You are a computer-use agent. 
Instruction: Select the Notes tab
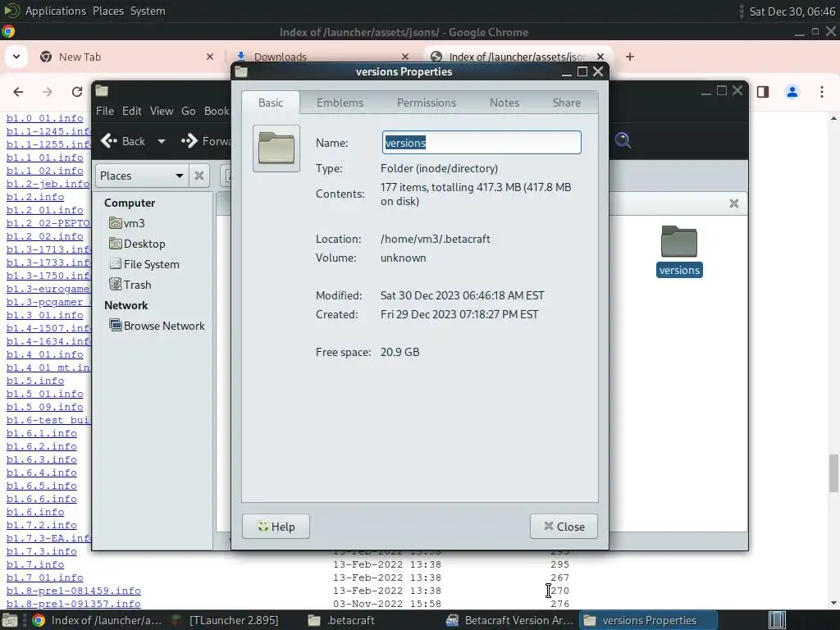(x=504, y=103)
